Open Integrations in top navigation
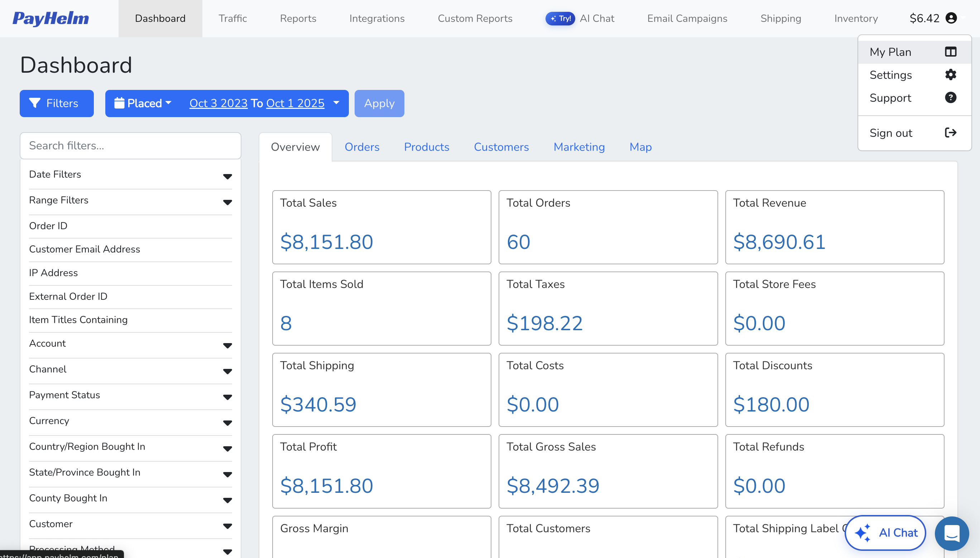980x558 pixels. (x=377, y=18)
